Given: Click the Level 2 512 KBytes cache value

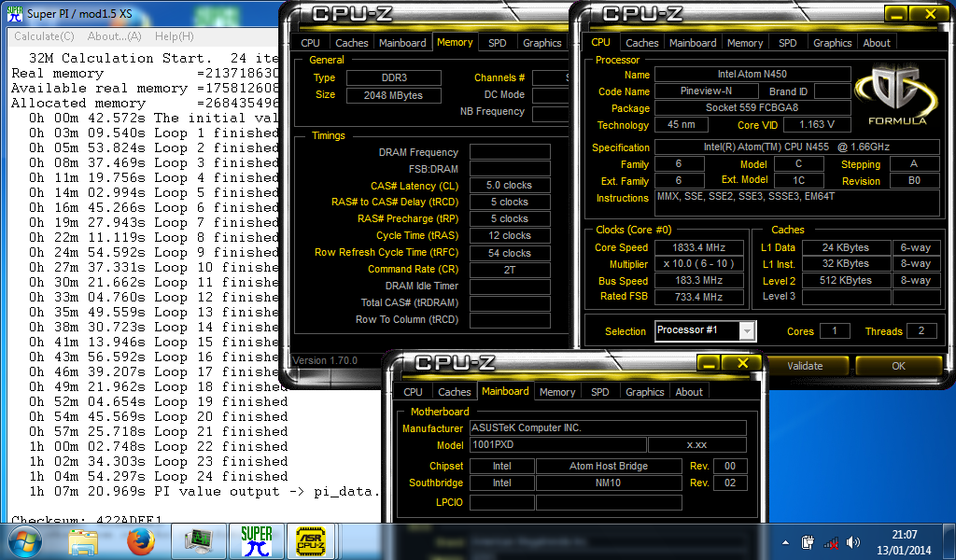Looking at the screenshot, I should point(846,280).
